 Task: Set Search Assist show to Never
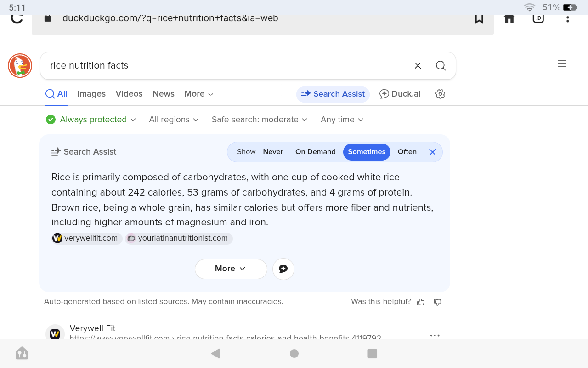tap(273, 152)
